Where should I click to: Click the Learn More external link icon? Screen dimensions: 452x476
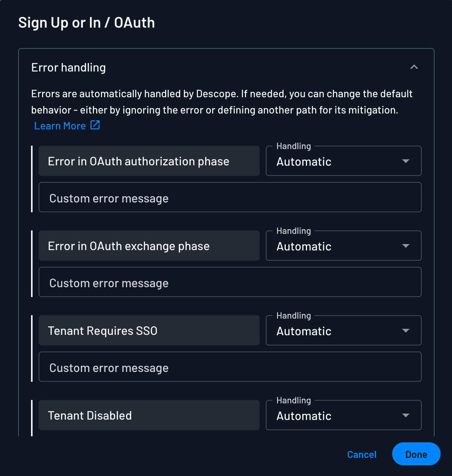click(95, 125)
